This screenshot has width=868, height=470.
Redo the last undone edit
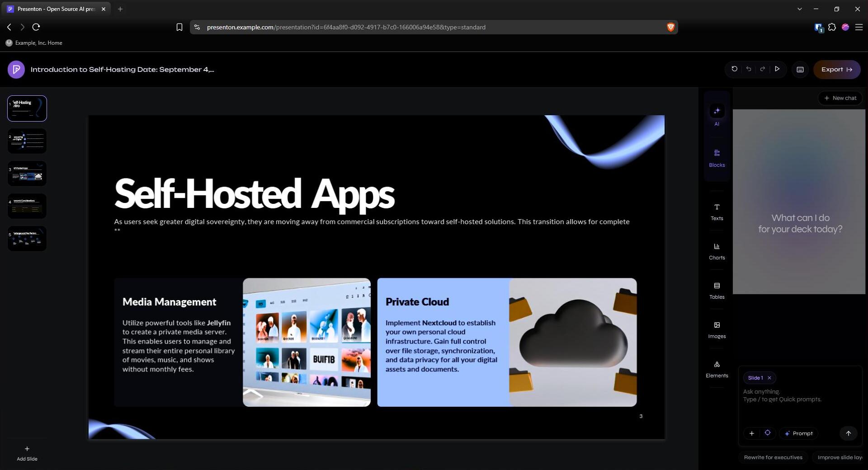click(763, 69)
